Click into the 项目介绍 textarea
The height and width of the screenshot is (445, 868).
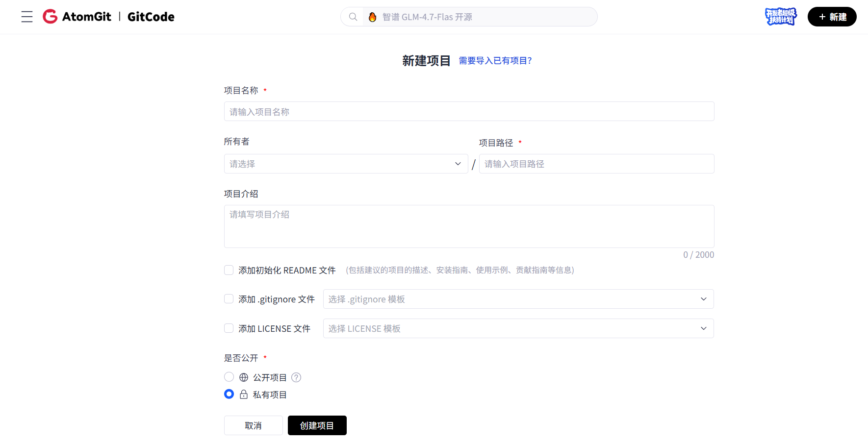click(469, 226)
